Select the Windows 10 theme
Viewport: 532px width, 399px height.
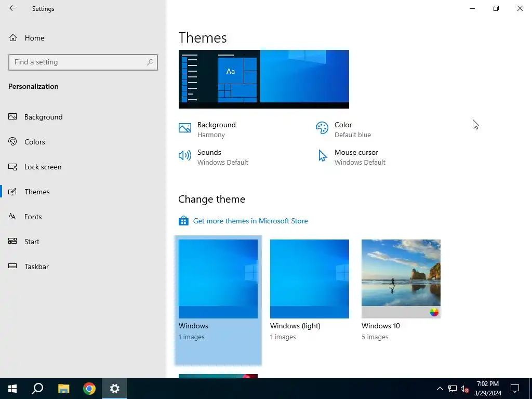(x=401, y=279)
